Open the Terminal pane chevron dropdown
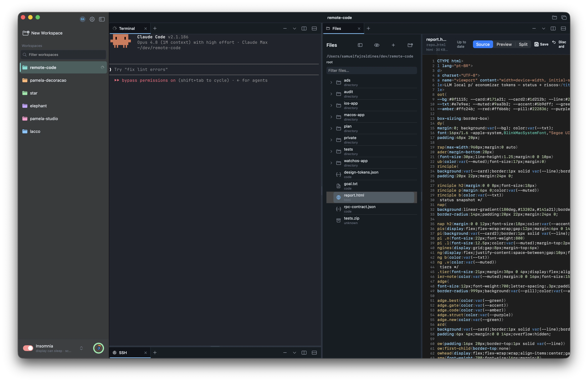This screenshot has width=588, height=382. [294, 28]
